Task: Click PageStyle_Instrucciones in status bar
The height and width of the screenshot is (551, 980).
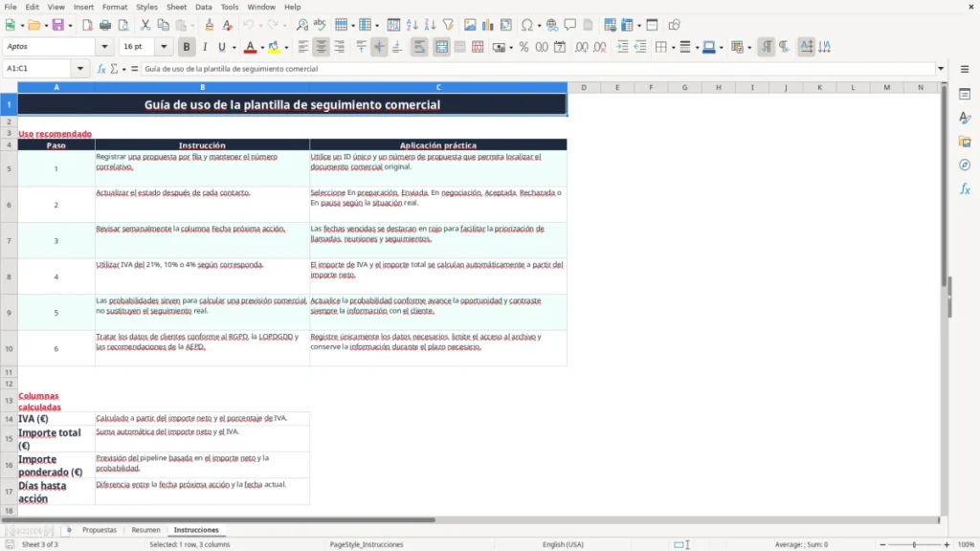Action: 367,544
